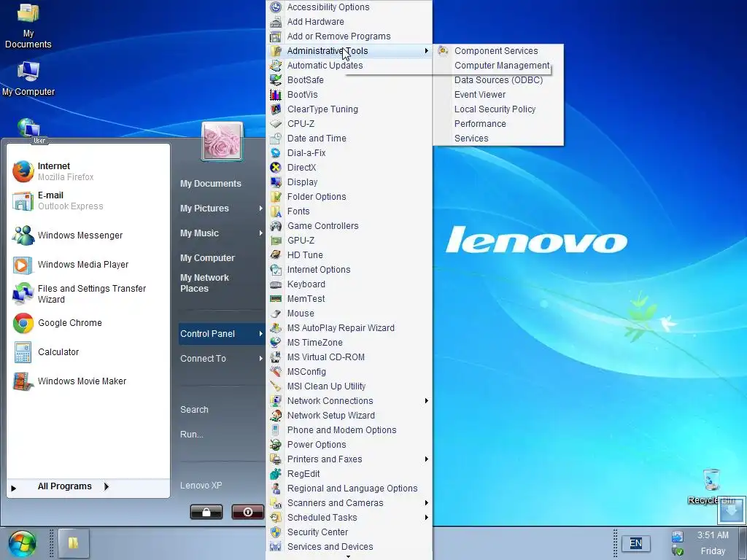Open the Files and Settings Transfer Wizard icon
The height and width of the screenshot is (560, 747).
[23, 294]
